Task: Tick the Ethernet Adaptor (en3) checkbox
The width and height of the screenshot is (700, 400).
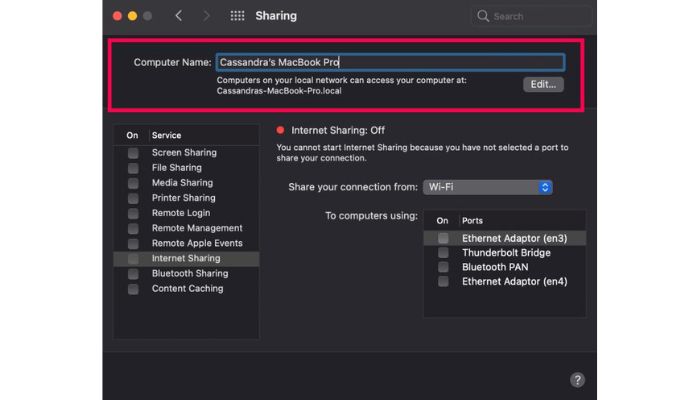Action: [443, 238]
